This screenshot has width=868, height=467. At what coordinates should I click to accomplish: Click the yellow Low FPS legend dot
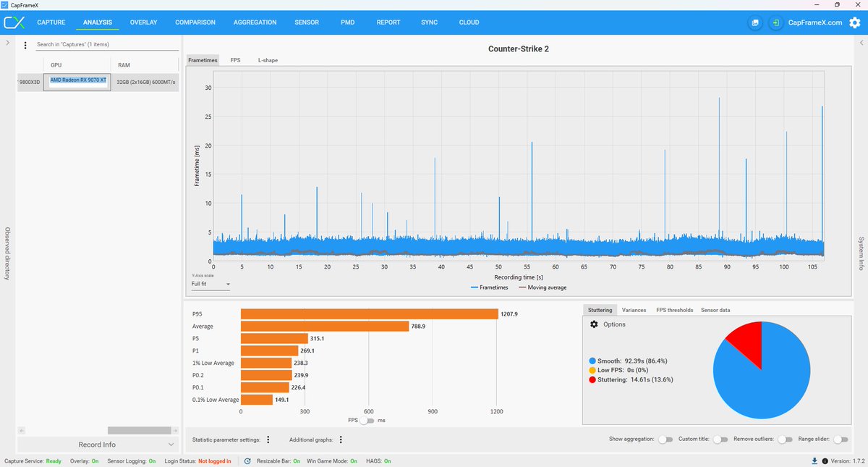coord(593,369)
